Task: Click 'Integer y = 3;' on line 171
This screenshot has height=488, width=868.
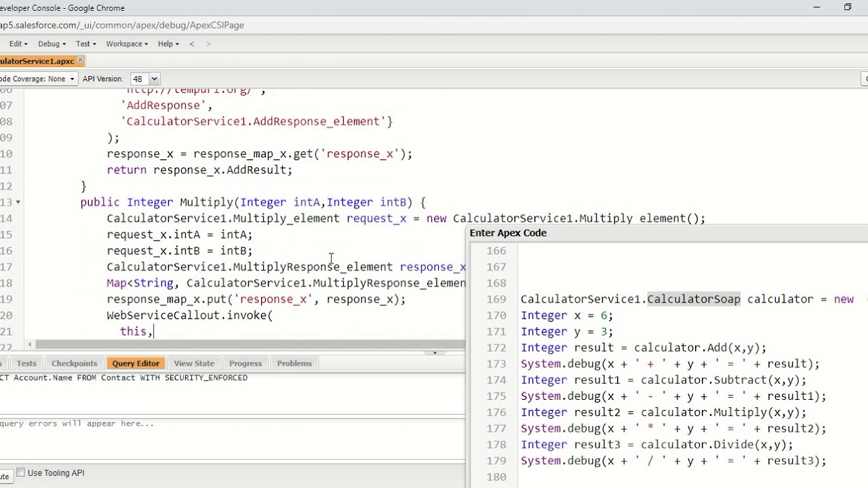Action: click(x=567, y=331)
